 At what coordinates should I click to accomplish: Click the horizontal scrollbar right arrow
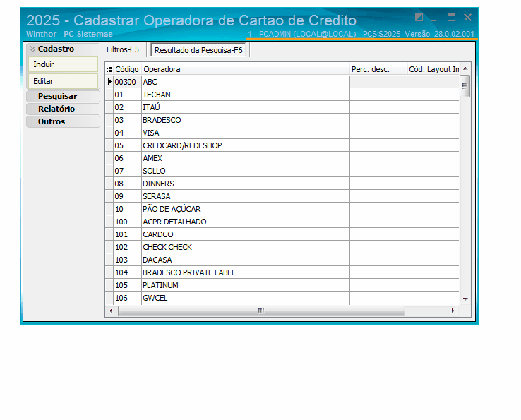coord(453,311)
